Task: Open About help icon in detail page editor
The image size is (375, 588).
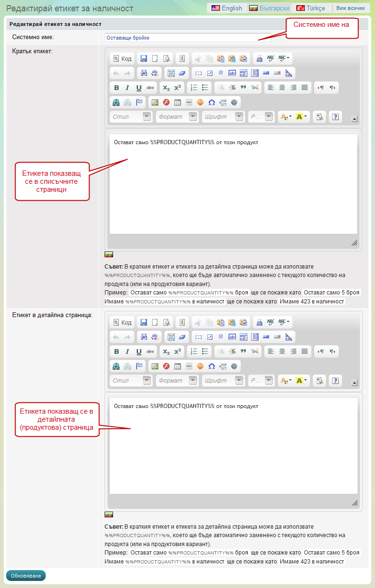Action: pyautogui.click(x=335, y=381)
